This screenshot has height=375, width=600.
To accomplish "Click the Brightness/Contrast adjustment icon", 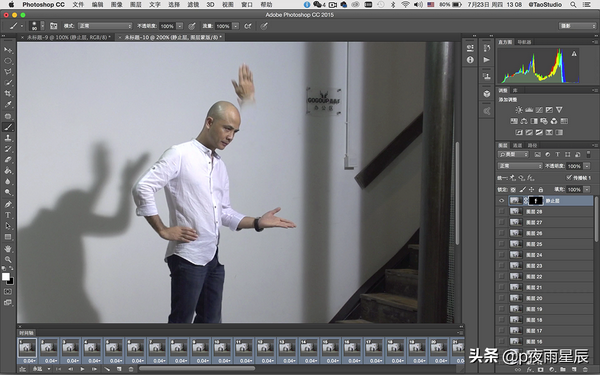I will 519,110.
